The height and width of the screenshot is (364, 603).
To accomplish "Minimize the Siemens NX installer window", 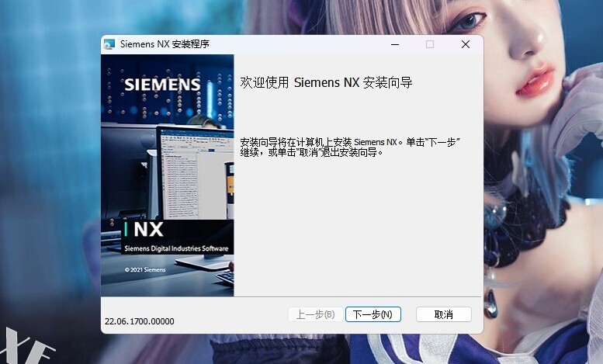I will [x=394, y=45].
